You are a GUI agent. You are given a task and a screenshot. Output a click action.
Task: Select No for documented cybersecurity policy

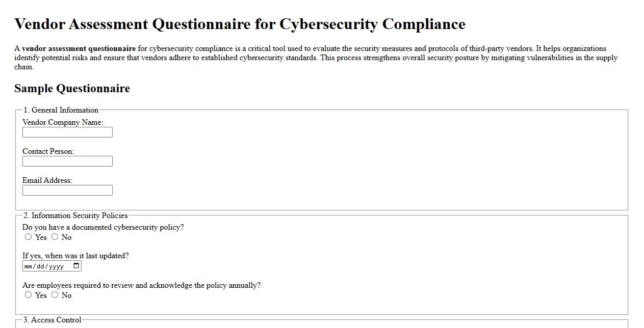click(54, 236)
